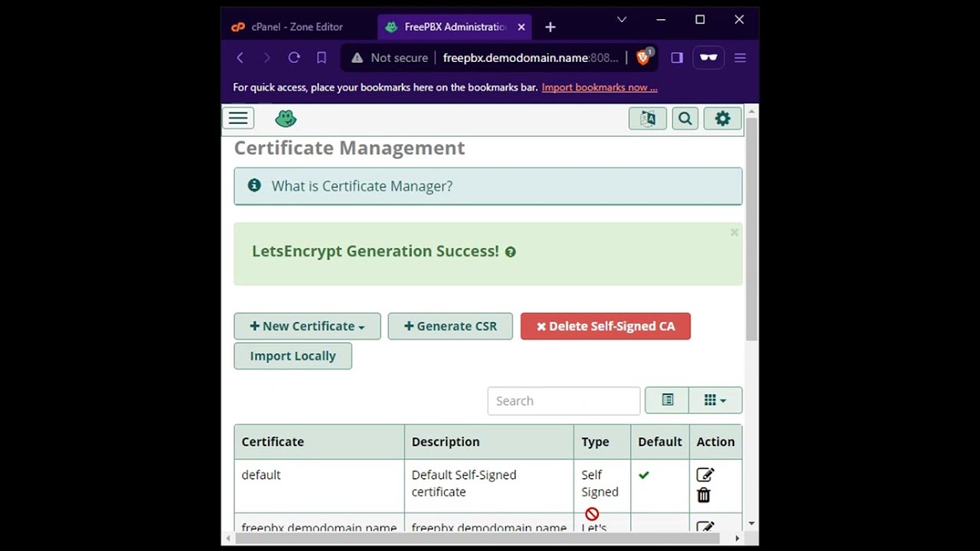Screen dimensions: 980x551
Task: Open the Brave browser main menu
Action: (740, 57)
